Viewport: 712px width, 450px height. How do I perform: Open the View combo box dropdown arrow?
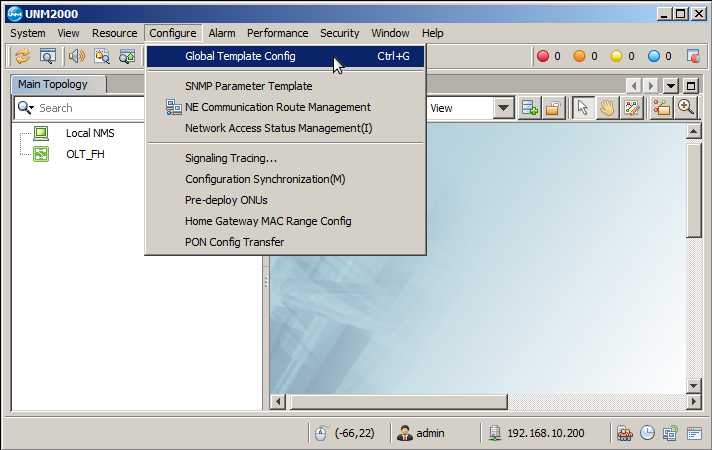(x=503, y=108)
